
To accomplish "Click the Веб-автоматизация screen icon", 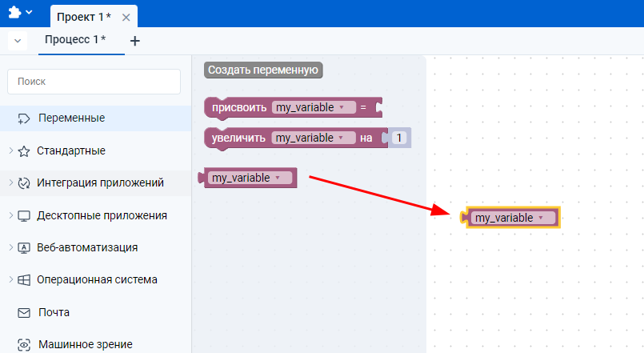I will coord(24,248).
